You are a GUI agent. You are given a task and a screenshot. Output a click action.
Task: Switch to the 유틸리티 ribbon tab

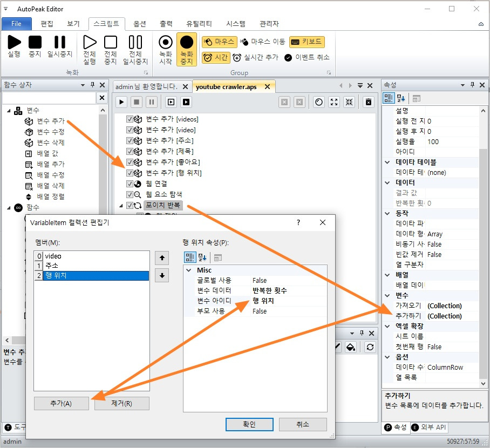pos(199,24)
